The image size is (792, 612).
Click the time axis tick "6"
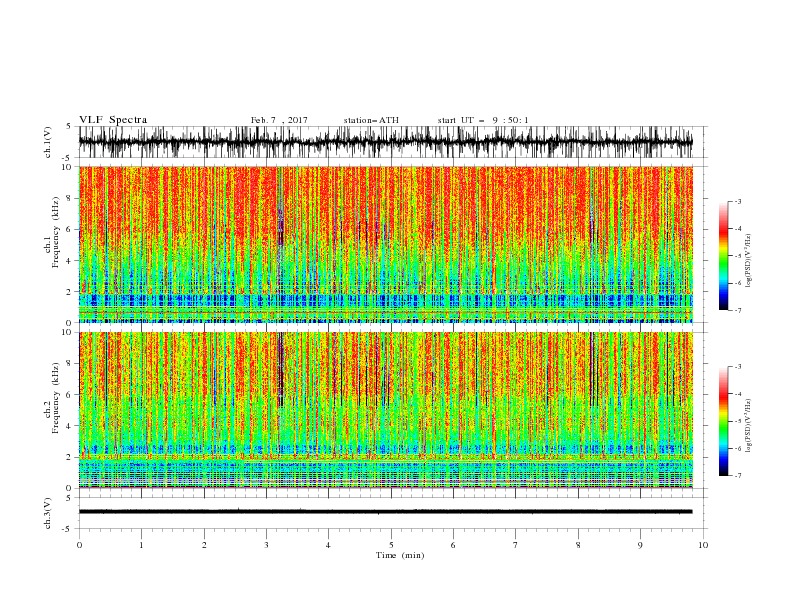tap(453, 545)
